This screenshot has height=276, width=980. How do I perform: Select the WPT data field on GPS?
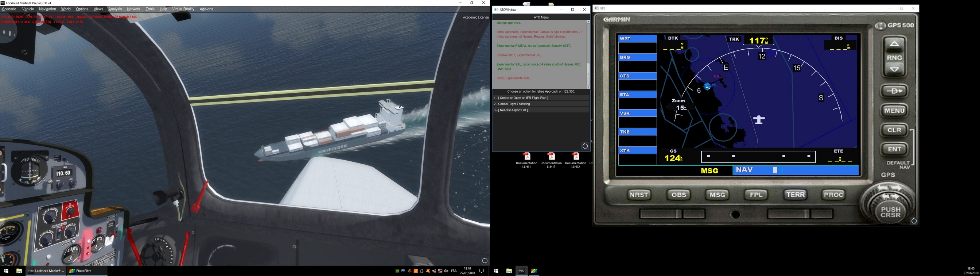coord(637,43)
